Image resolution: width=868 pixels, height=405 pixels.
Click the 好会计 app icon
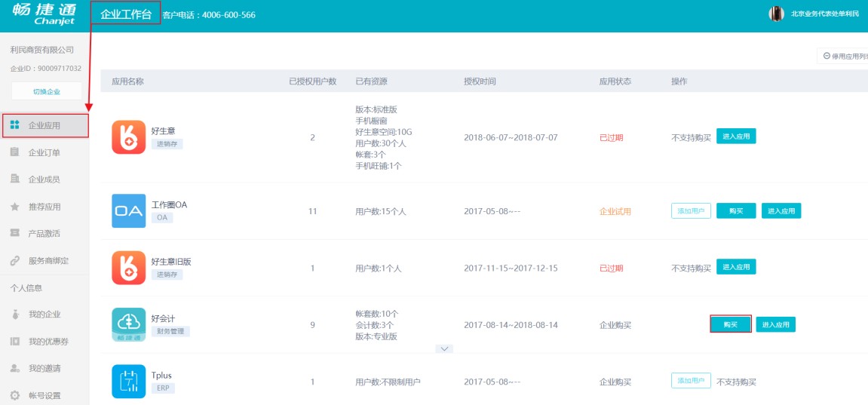pyautogui.click(x=128, y=325)
